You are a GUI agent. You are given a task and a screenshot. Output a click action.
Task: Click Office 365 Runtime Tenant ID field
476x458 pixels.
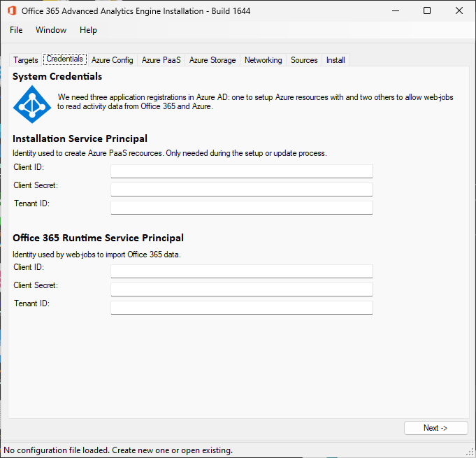[x=242, y=308]
